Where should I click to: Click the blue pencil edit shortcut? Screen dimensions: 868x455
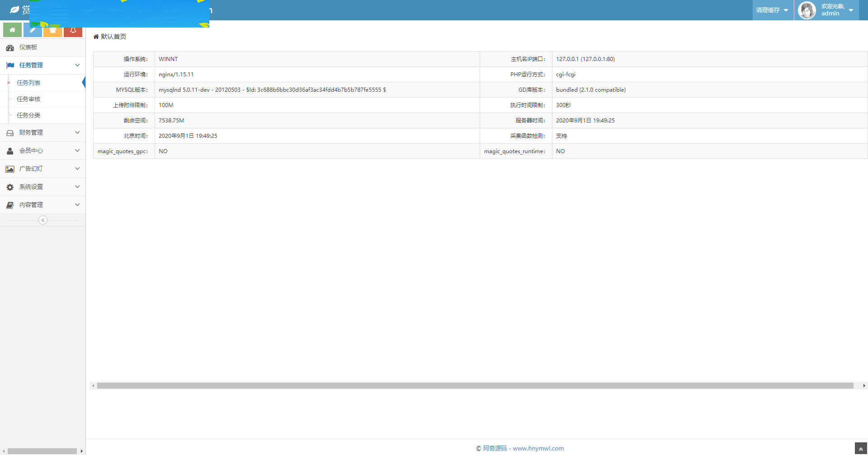click(x=33, y=31)
